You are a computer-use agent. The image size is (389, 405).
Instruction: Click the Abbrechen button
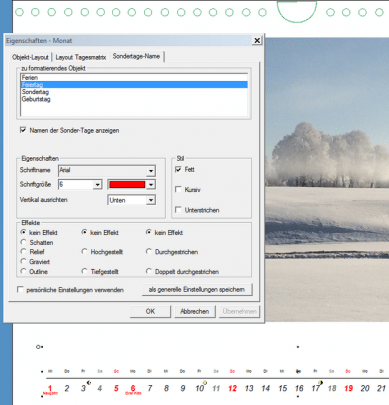tap(195, 311)
